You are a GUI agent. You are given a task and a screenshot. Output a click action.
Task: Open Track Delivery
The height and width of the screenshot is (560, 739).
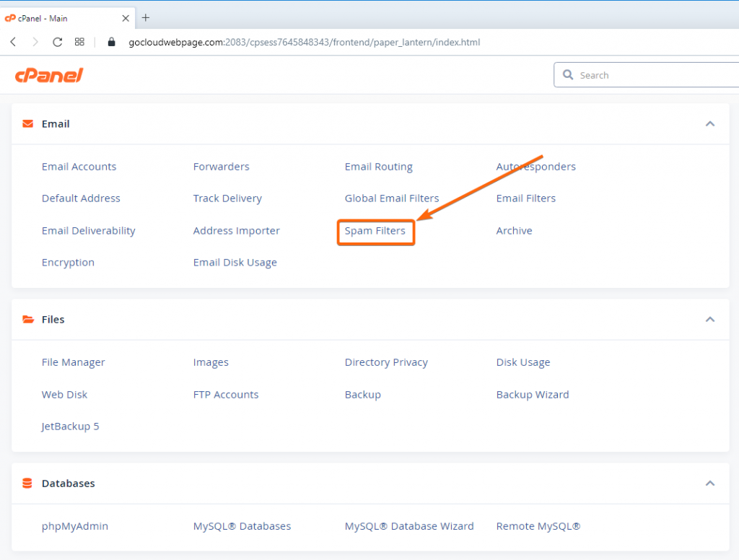227,198
